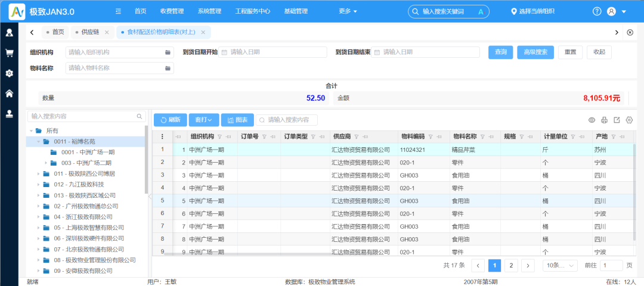644x286 pixels.
Task: Go to page 2 in pagination
Action: (x=511, y=266)
